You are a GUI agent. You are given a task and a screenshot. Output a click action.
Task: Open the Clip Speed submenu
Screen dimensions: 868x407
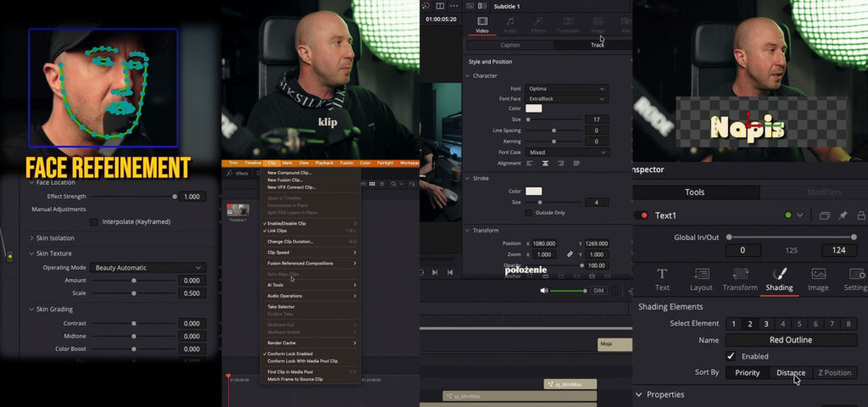click(x=312, y=253)
